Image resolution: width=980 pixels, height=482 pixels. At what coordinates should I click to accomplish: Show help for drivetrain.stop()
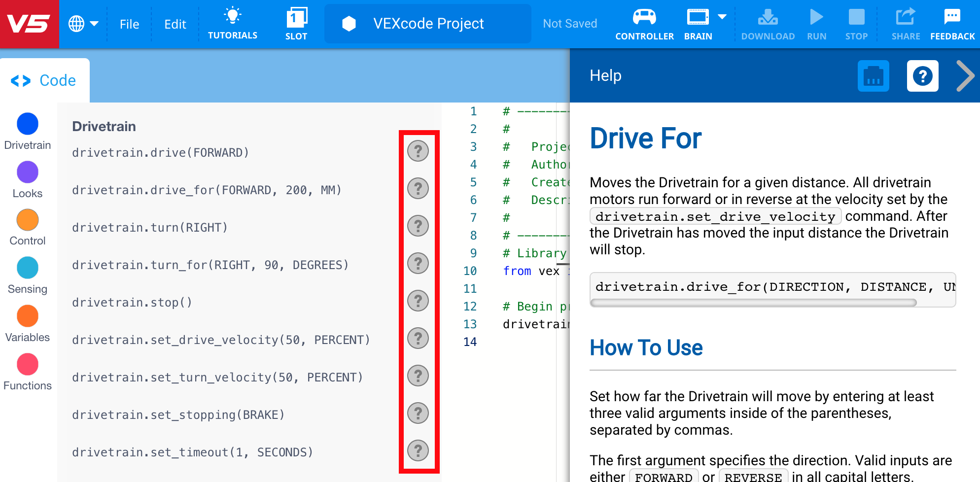coord(418,301)
